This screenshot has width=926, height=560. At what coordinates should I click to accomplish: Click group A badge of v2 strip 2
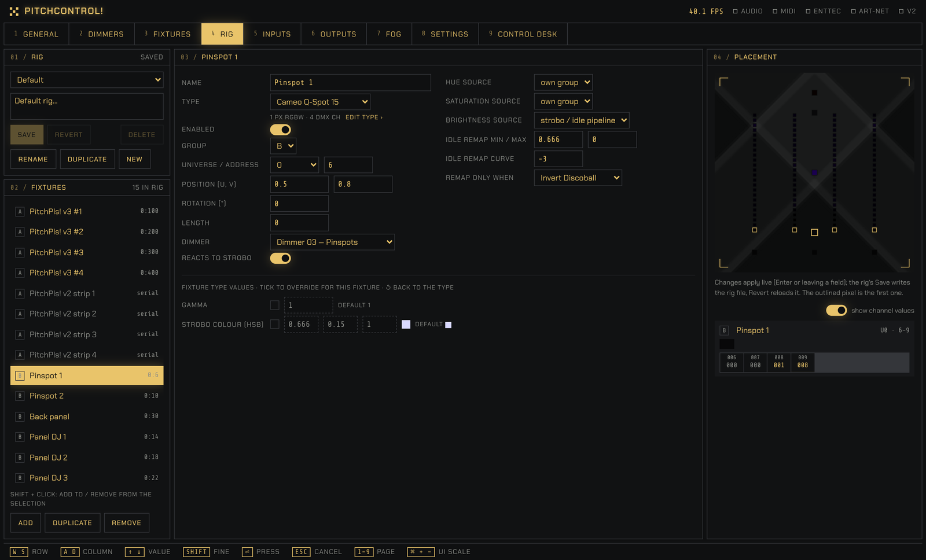pos(20,314)
